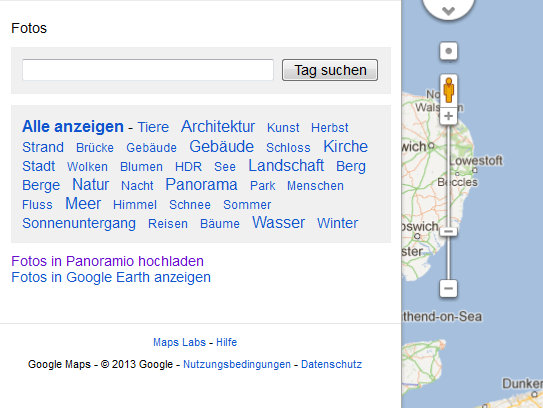This screenshot has height=408, width=543.
Task: Choose the HDR tag
Action: [x=188, y=167]
